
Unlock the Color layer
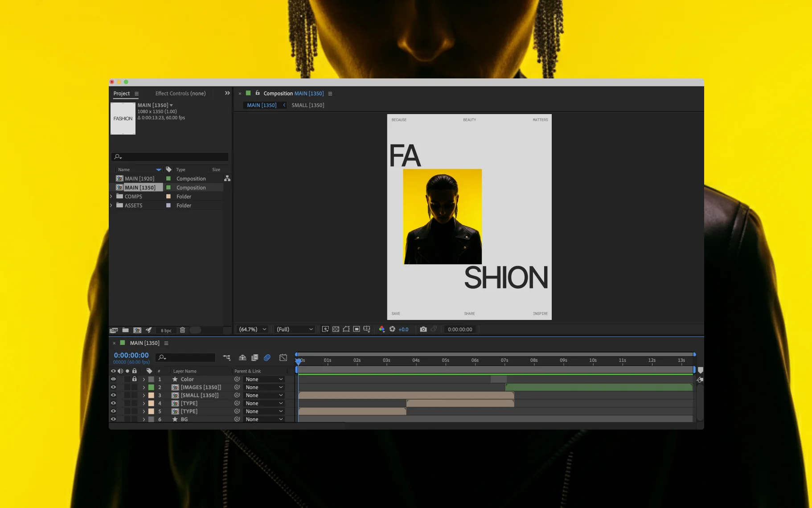(134, 379)
